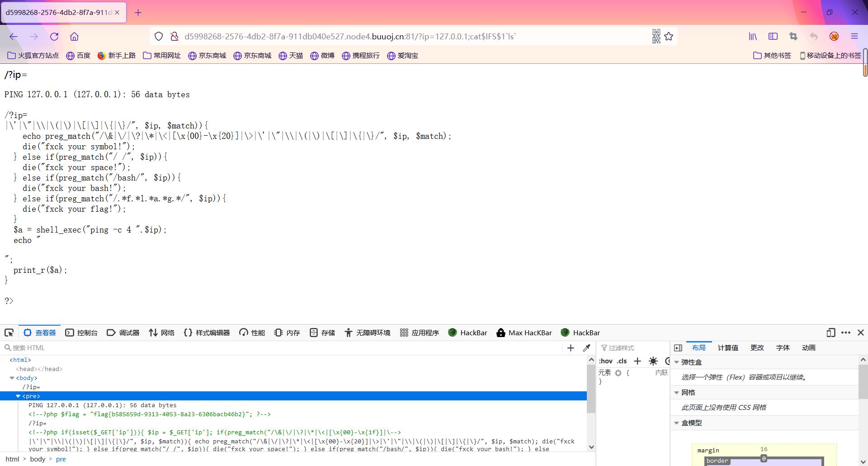Viewport: 868px width, 466px height.
Task: Toggle the three-pane inspector view
Action: tap(678, 348)
